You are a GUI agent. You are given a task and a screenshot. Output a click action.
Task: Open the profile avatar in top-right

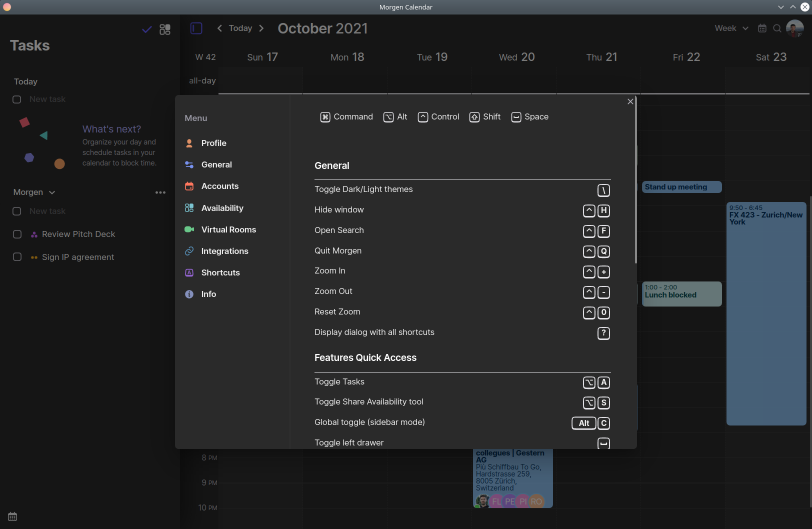pyautogui.click(x=795, y=28)
